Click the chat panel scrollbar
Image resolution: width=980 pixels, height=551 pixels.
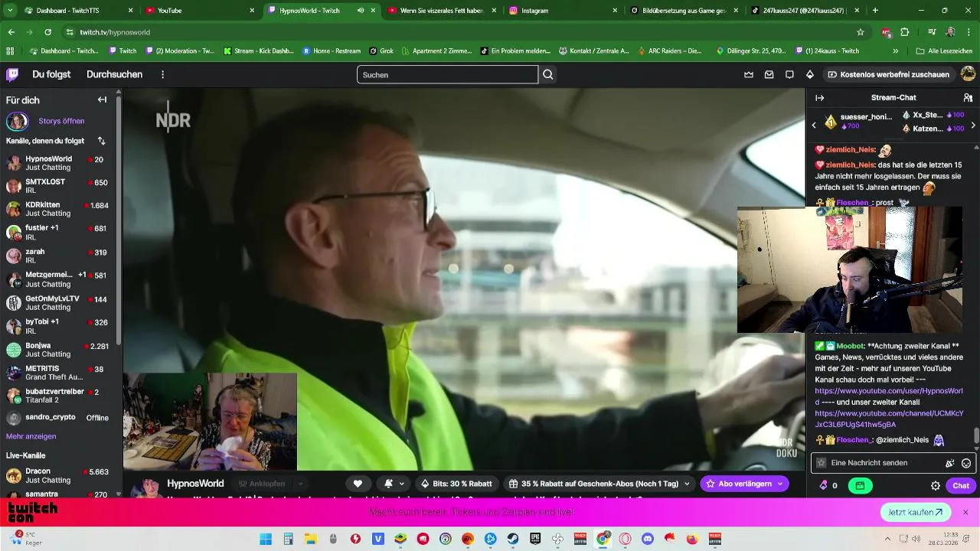tap(976, 435)
